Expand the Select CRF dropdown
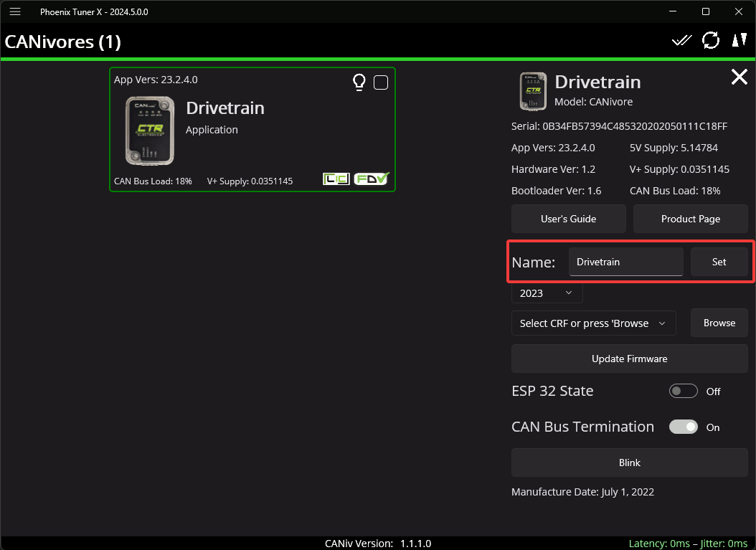This screenshot has width=756, height=550. coord(593,323)
